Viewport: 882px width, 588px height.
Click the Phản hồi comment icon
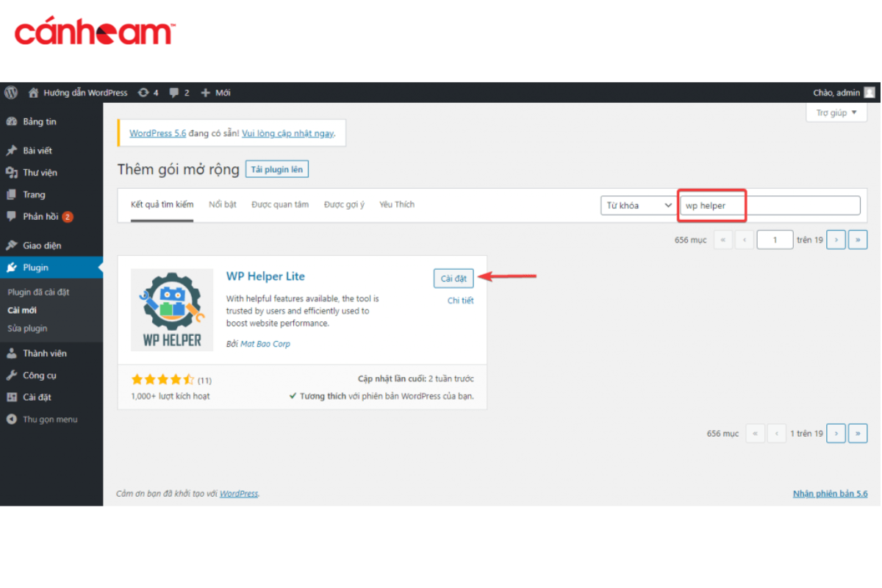[x=12, y=217]
